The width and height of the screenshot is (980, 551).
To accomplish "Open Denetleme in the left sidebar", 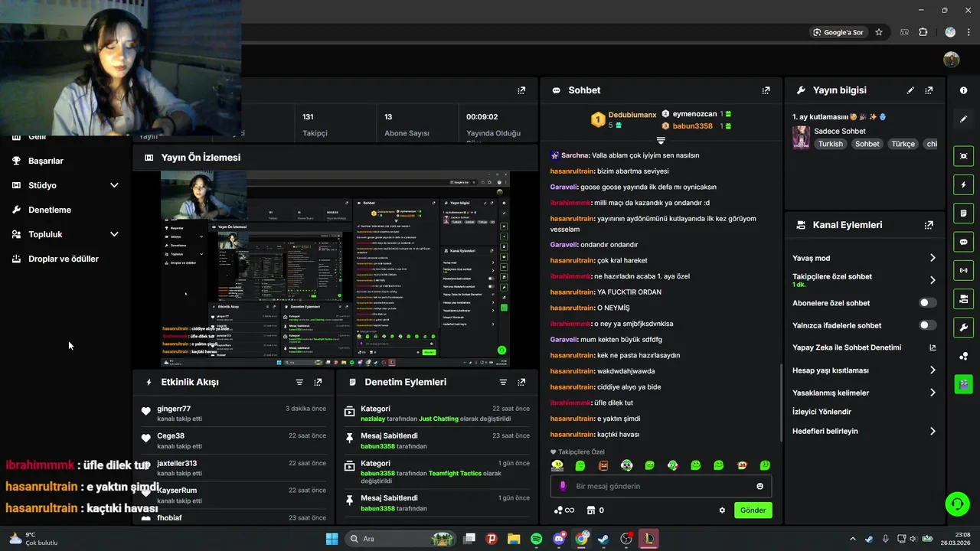I will point(50,210).
